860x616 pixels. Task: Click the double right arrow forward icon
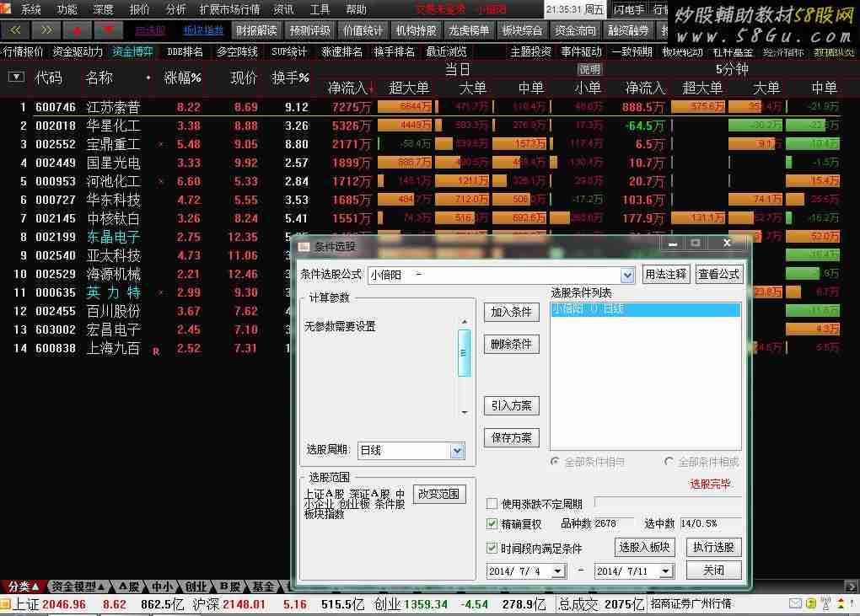pos(46,30)
